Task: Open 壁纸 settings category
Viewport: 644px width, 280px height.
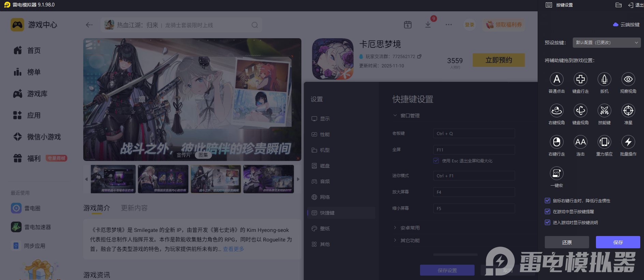Action: coord(341,229)
